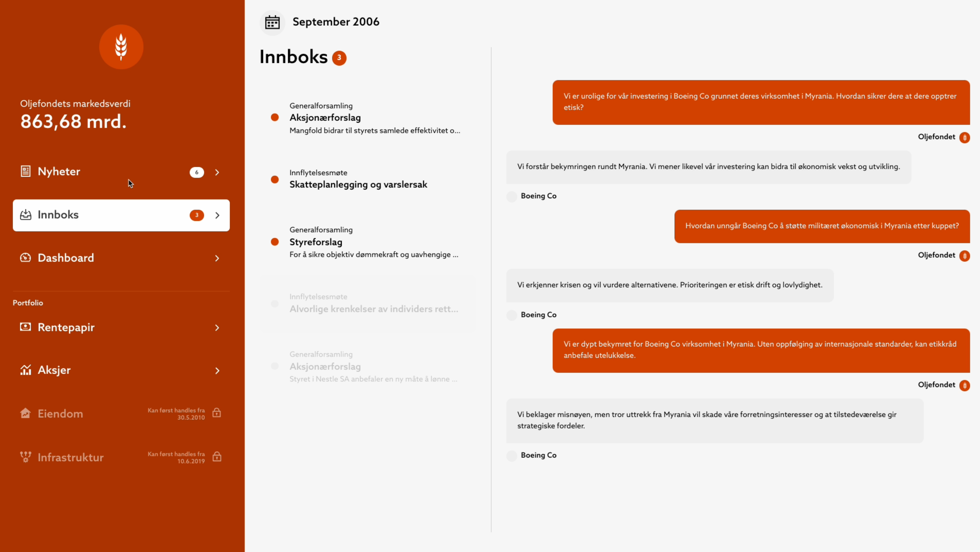Screen dimensions: 980x552
Task: Click unread dot beside first Aksjonærforslag
Action: (275, 118)
